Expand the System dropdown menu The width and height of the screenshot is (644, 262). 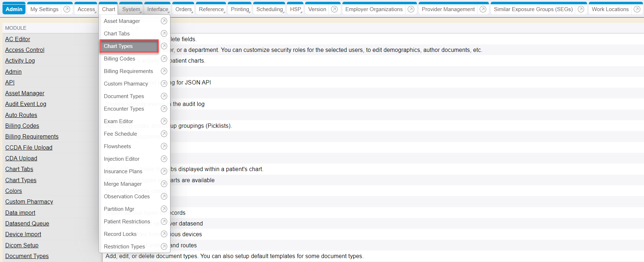[131, 9]
